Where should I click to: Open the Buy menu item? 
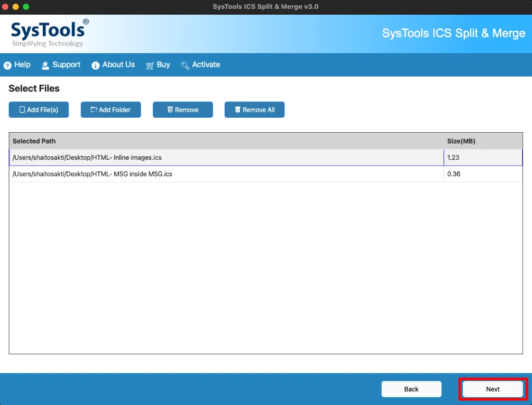158,65
